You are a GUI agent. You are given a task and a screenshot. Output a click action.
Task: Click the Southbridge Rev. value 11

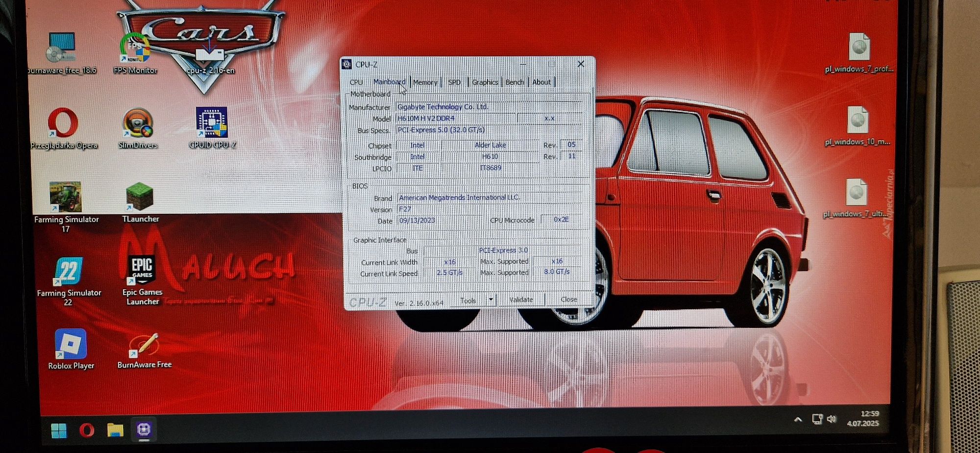571,156
